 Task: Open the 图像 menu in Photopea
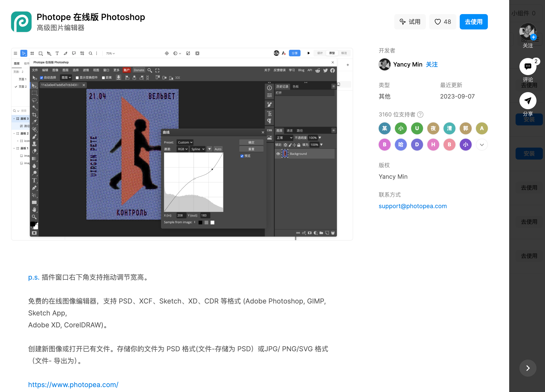point(55,70)
